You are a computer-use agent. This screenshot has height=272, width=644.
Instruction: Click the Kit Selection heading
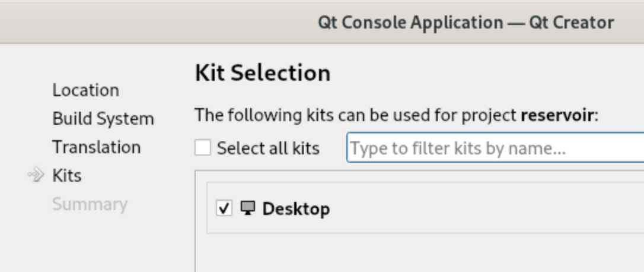[262, 73]
